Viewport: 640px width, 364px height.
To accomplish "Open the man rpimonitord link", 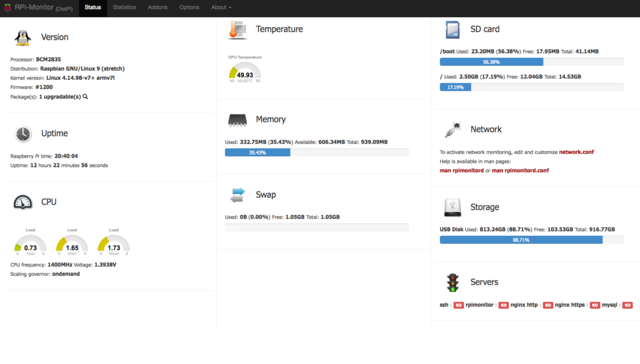I will (462, 170).
